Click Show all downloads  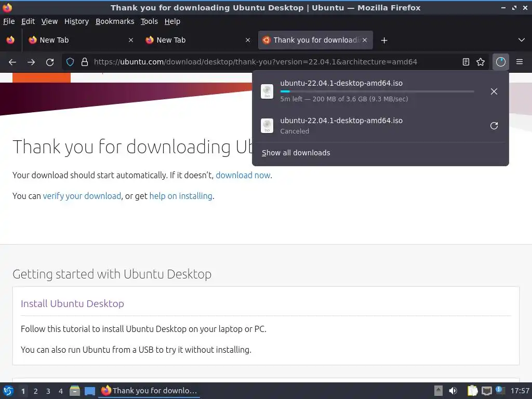pos(296,153)
